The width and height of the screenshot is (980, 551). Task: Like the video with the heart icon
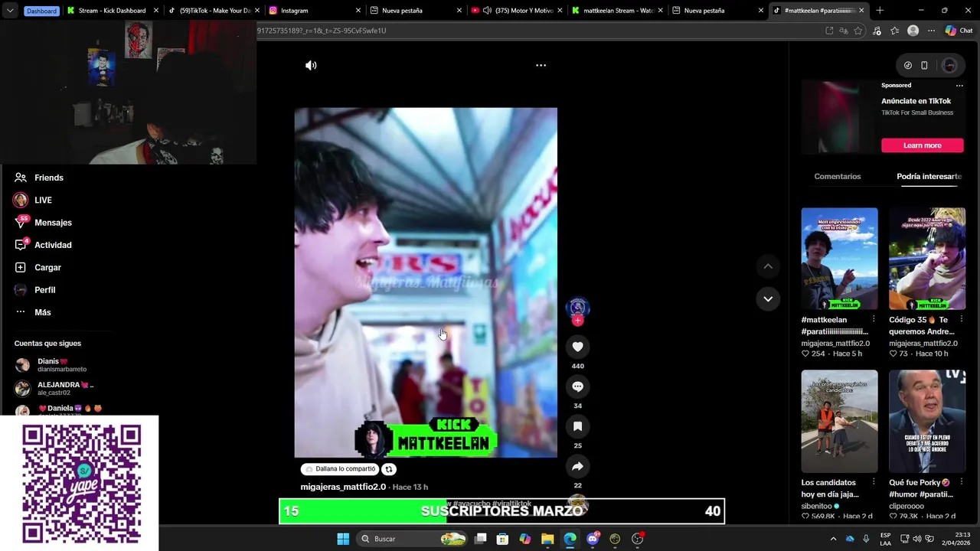tap(577, 347)
